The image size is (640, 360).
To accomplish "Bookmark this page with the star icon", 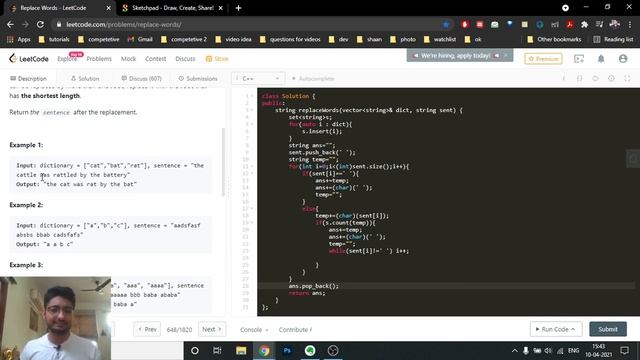I will click(x=446, y=24).
